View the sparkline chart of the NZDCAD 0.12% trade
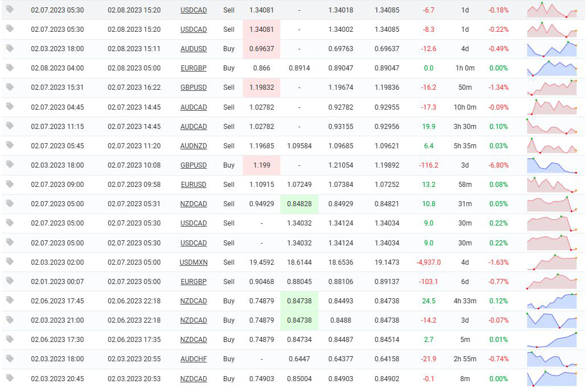Image resolution: width=588 pixels, height=388 pixels. 552,301
